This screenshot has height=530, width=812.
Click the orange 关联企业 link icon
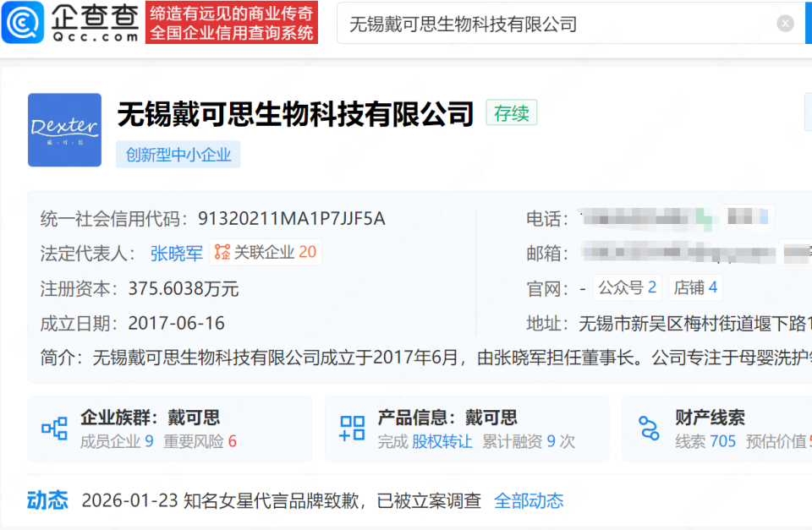218,253
